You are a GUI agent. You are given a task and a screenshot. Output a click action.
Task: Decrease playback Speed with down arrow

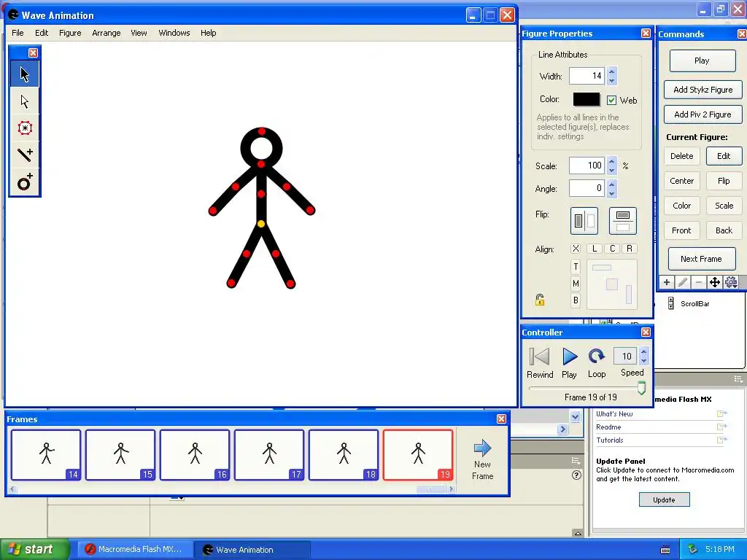(643, 360)
